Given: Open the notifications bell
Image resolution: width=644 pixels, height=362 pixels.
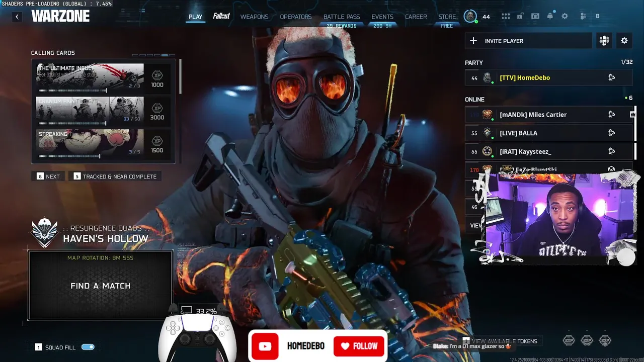Looking at the screenshot, I should [550, 16].
